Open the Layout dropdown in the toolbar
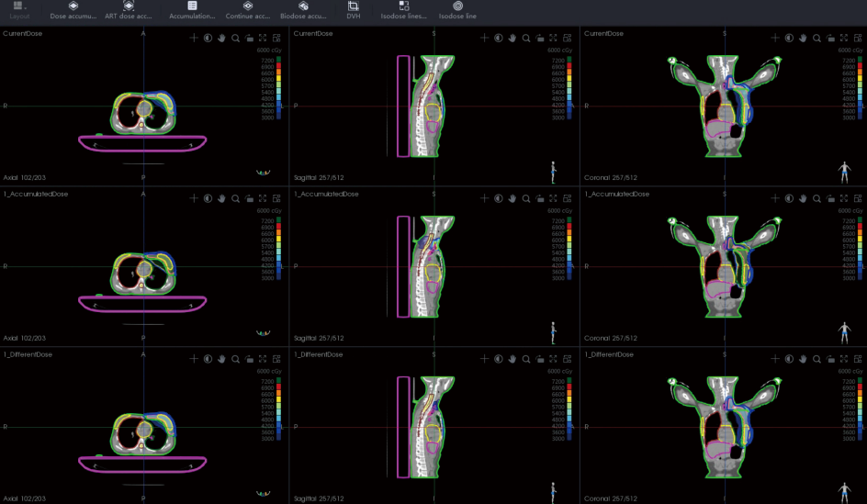The image size is (867, 504). [19, 10]
